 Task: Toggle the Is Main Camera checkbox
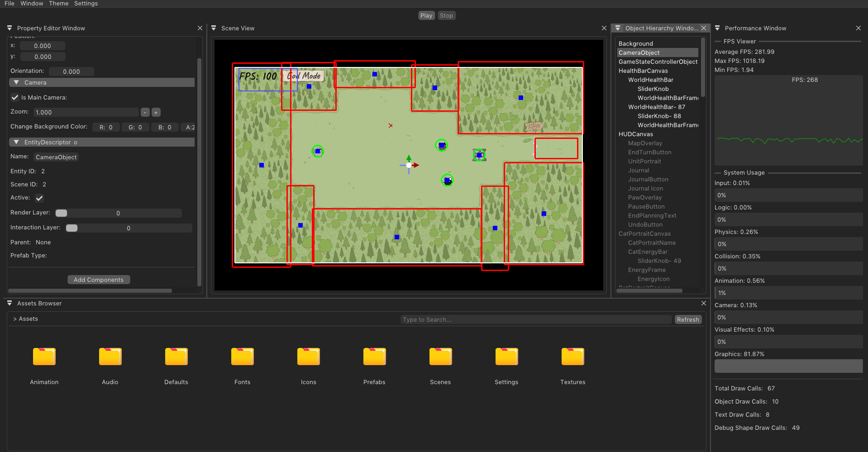15,98
